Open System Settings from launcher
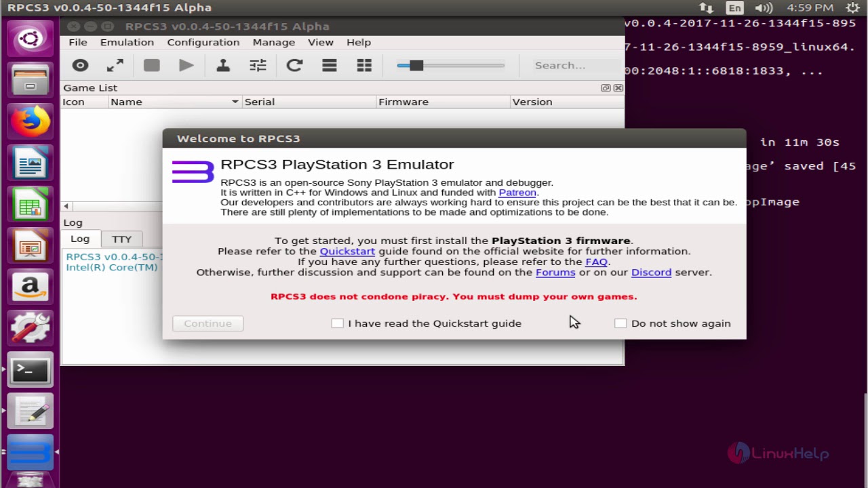This screenshot has height=488, width=868. tap(30, 329)
